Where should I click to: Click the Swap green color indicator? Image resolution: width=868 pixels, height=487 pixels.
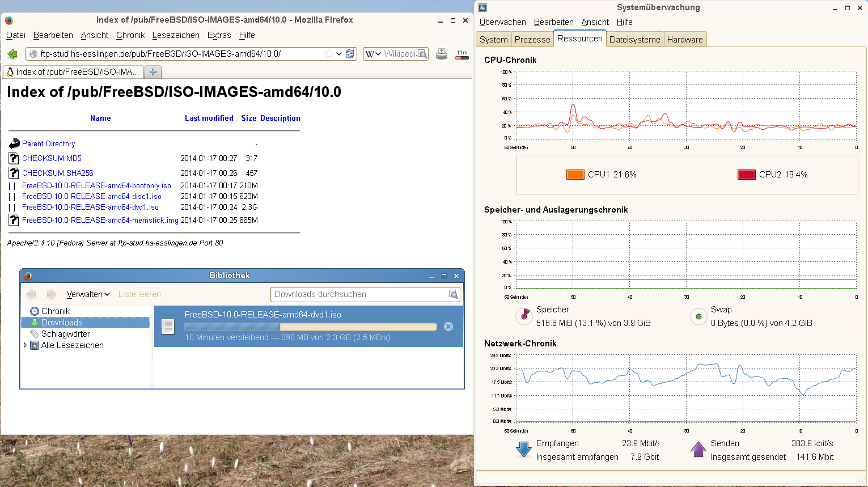point(698,316)
